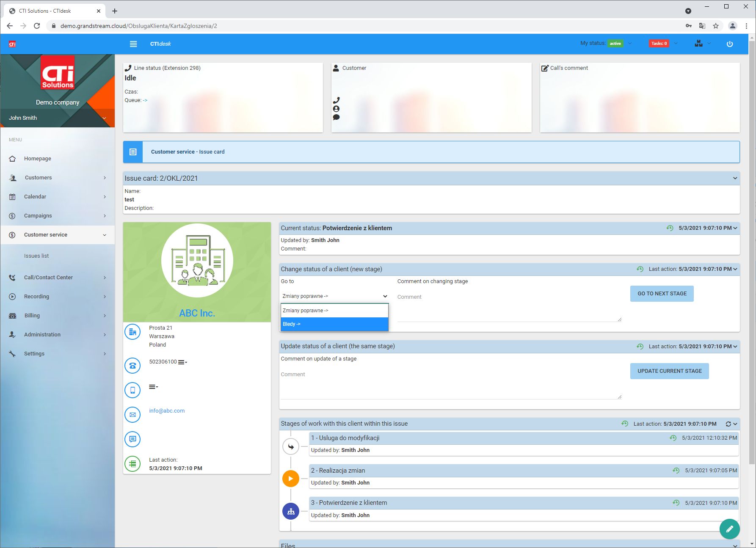This screenshot has width=756, height=548.
Task: Click the Issue card document icon in blue banner
Action: point(133,152)
